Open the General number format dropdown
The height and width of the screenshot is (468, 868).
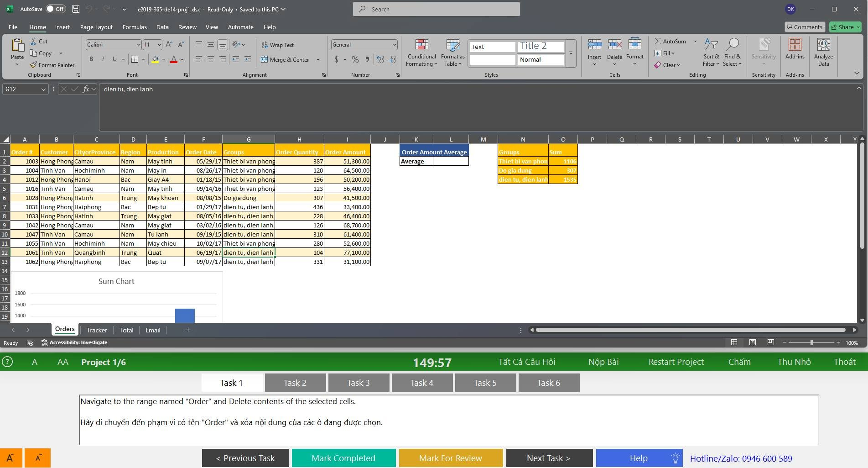point(395,45)
